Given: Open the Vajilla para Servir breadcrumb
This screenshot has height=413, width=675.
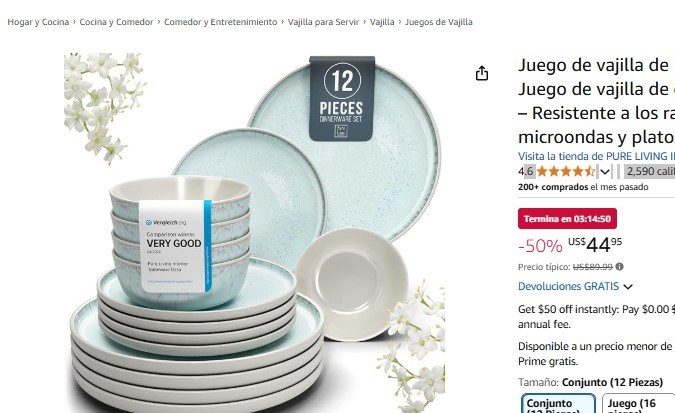Looking at the screenshot, I should click(x=323, y=22).
